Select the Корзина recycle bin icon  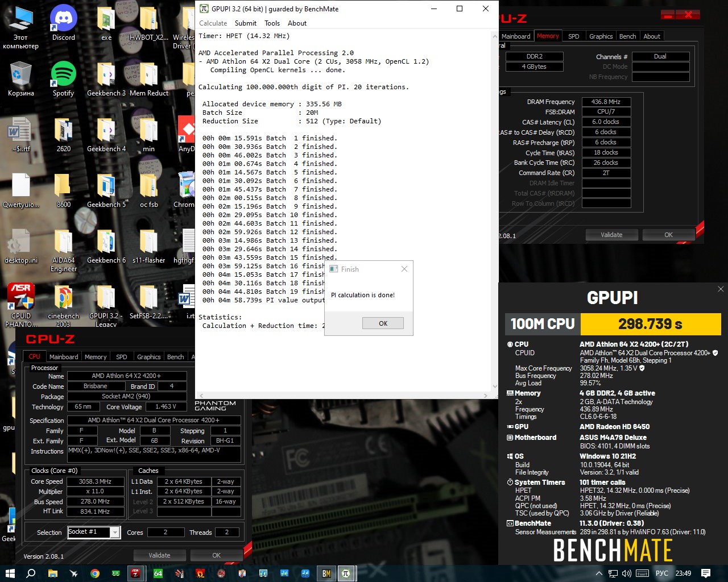(x=21, y=79)
